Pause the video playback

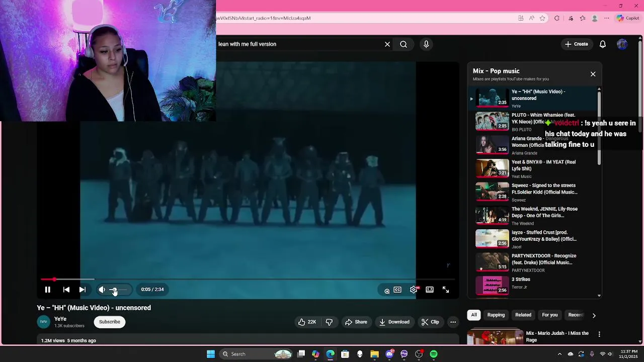47,290
